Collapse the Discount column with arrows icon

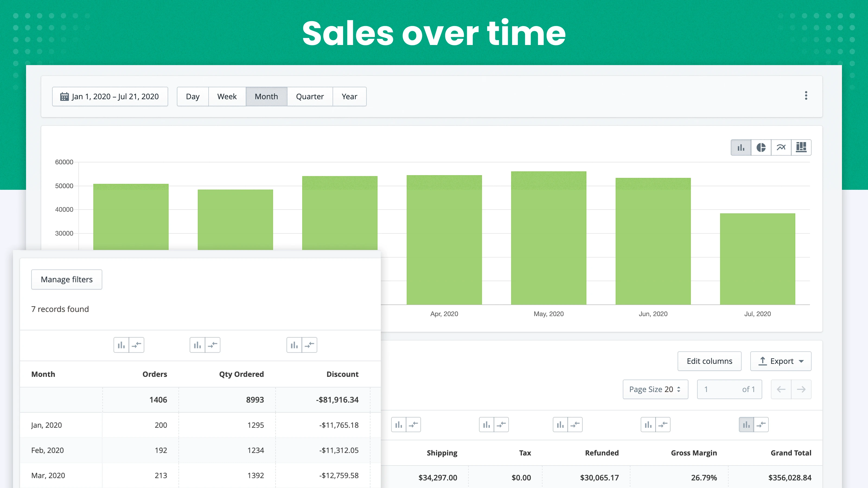309,345
